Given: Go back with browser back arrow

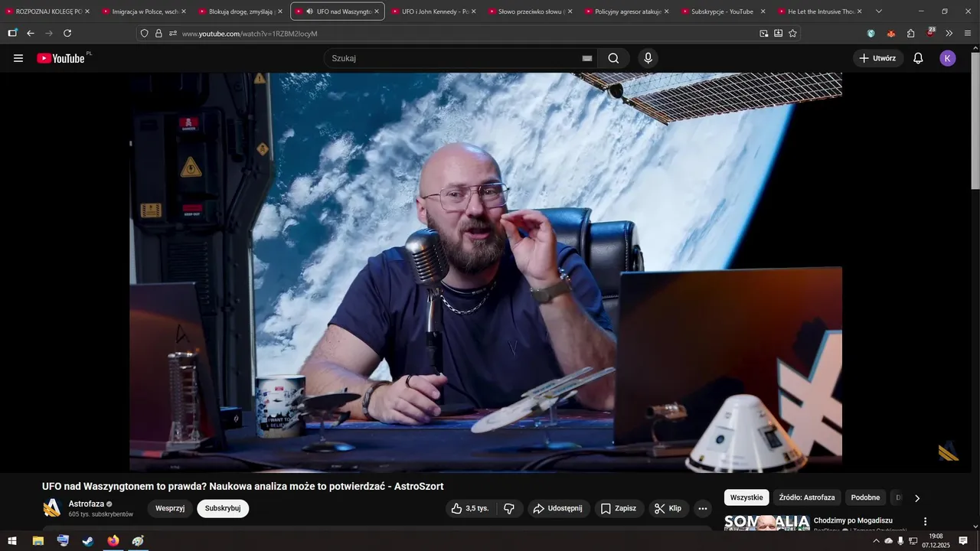Looking at the screenshot, I should coord(31,33).
